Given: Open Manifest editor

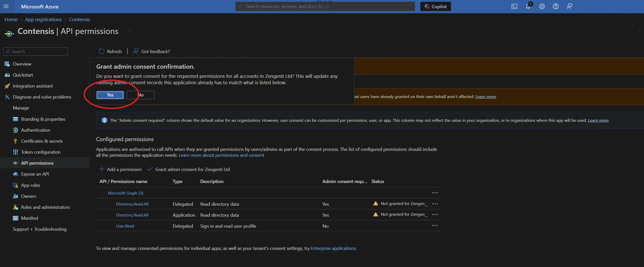Looking at the screenshot, I should coord(30,218).
